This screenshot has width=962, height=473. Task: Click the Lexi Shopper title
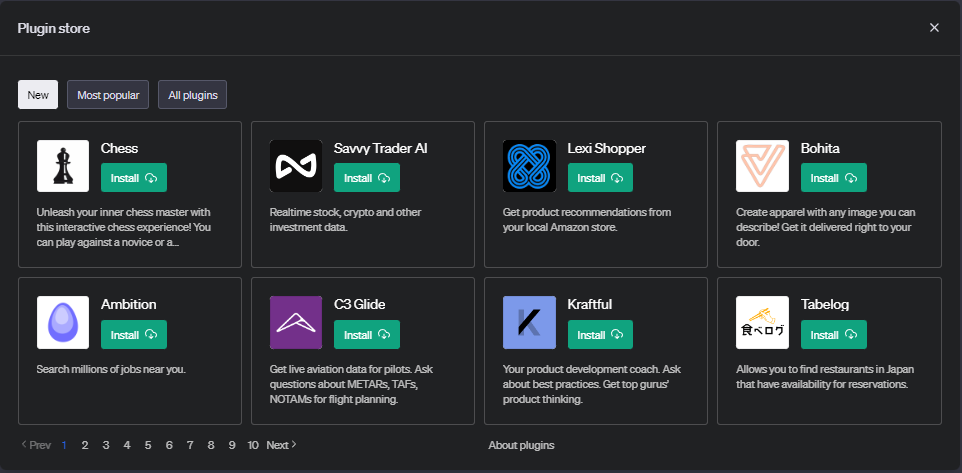[x=607, y=148]
